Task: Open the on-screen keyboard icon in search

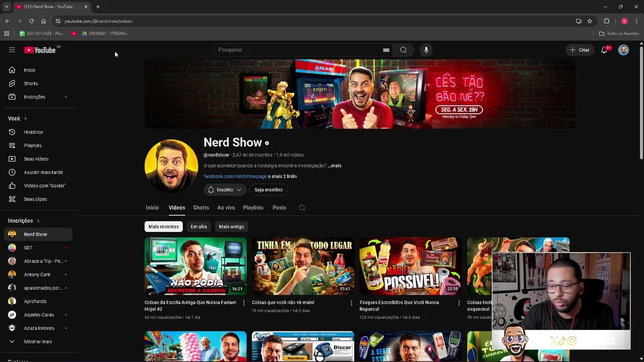Action: (386, 50)
